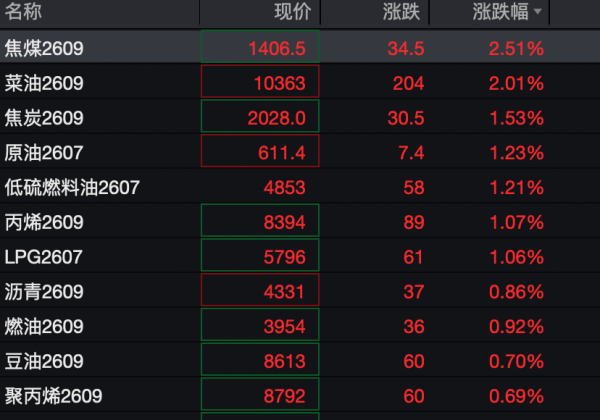Select the 聚丙烯2609 row name
This screenshot has height=420, width=600.
coord(54,396)
